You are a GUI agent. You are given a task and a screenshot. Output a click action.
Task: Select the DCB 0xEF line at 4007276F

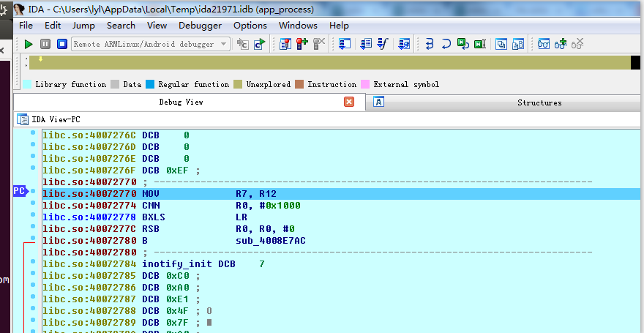point(341,171)
